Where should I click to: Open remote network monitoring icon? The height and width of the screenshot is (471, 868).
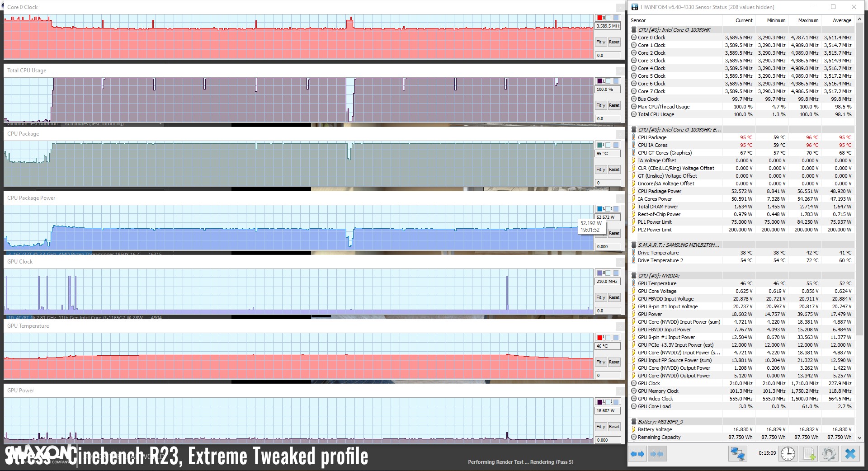(737, 454)
